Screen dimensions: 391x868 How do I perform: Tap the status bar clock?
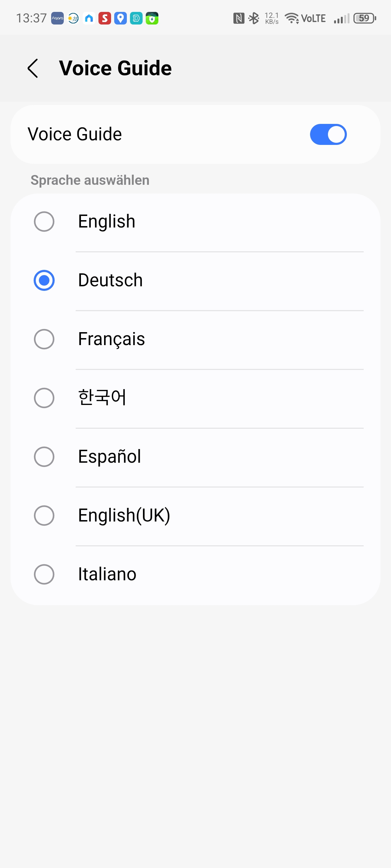coord(32,18)
